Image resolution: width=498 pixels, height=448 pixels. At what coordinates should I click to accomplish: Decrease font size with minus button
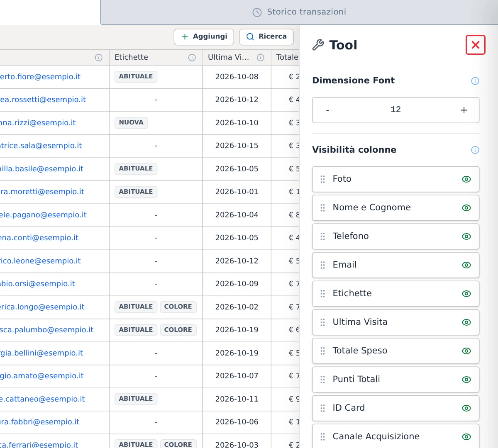click(x=328, y=110)
